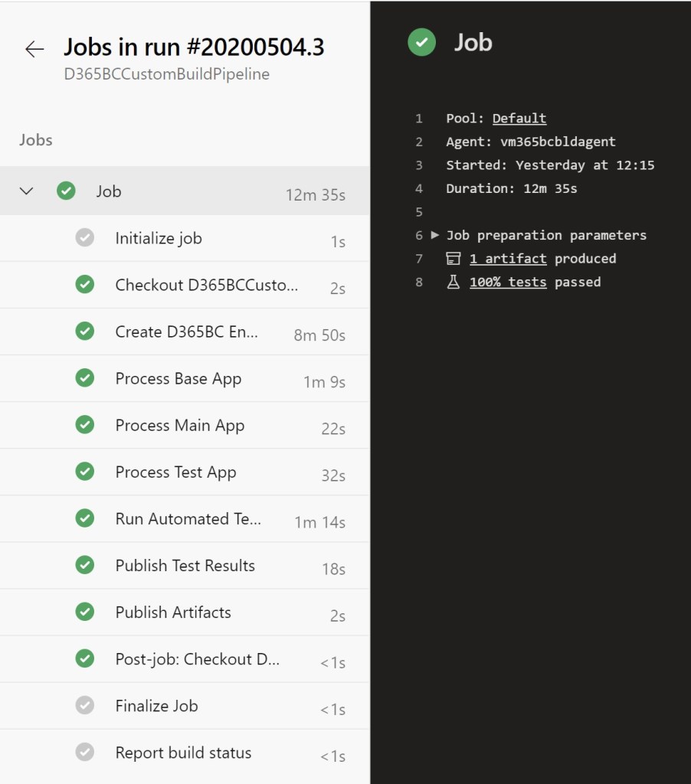Open the Default pool link
The height and width of the screenshot is (784, 691).
(519, 119)
